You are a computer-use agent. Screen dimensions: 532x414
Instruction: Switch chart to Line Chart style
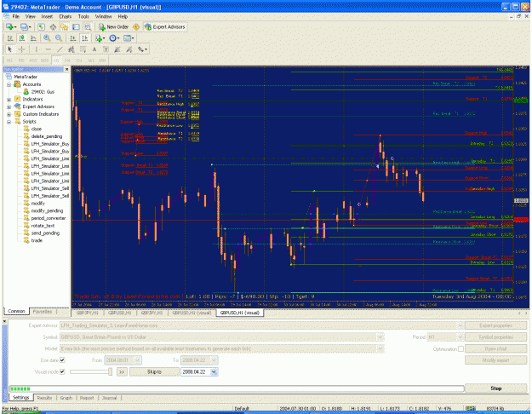[x=33, y=38]
